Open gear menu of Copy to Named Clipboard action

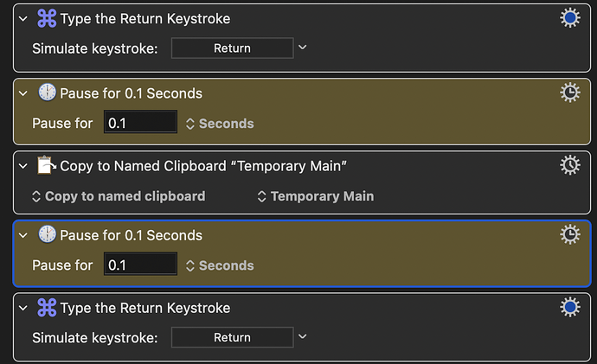[570, 165]
